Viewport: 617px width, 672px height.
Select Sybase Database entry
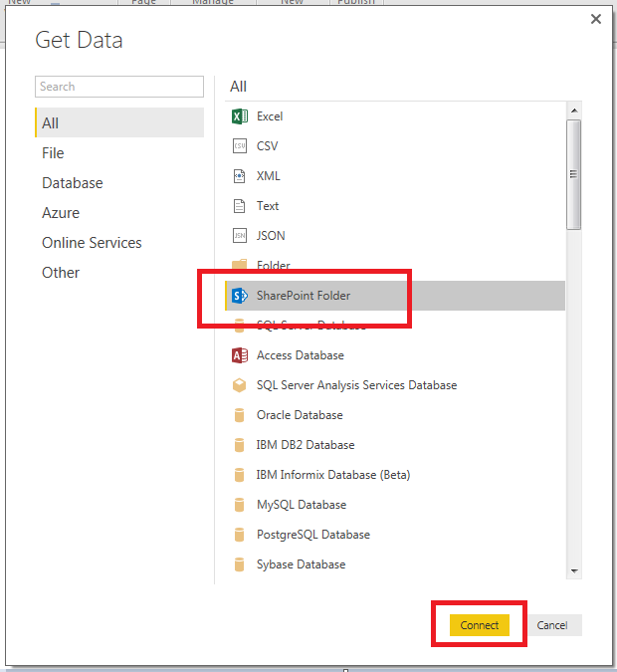[395, 564]
